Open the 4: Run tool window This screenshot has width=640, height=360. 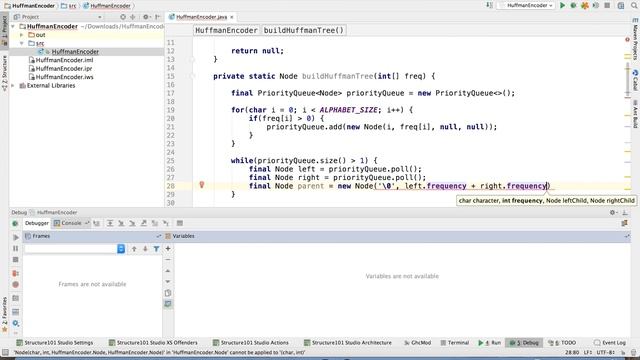click(489, 343)
